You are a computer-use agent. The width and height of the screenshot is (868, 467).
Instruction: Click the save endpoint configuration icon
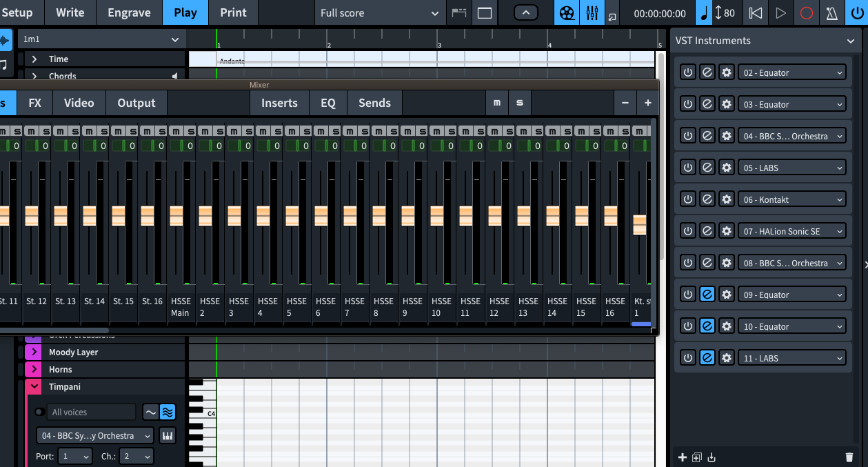tap(711, 457)
